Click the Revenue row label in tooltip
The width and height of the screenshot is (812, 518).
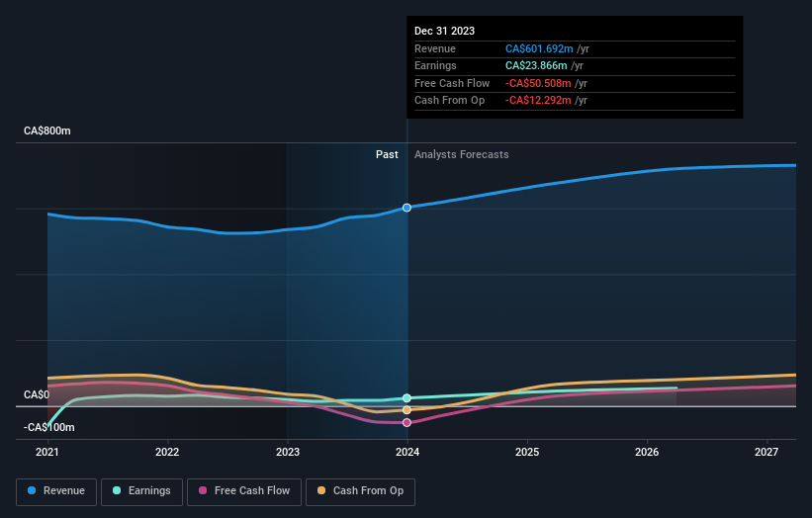pos(435,48)
